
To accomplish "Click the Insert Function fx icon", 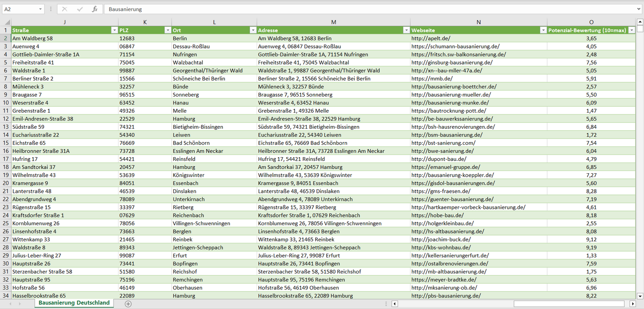I will click(94, 9).
